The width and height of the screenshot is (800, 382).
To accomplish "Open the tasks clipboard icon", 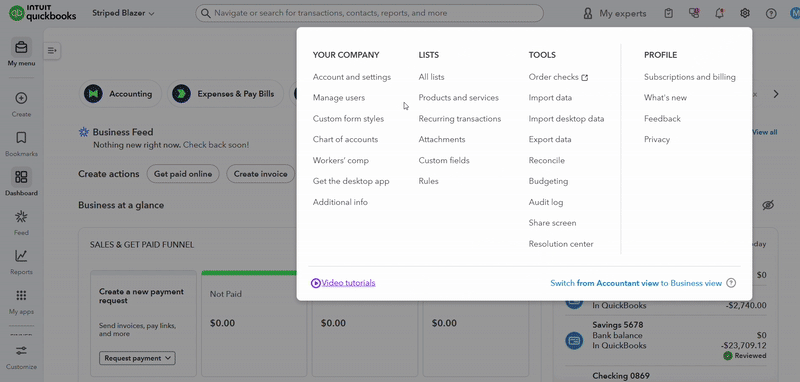I will (x=669, y=13).
